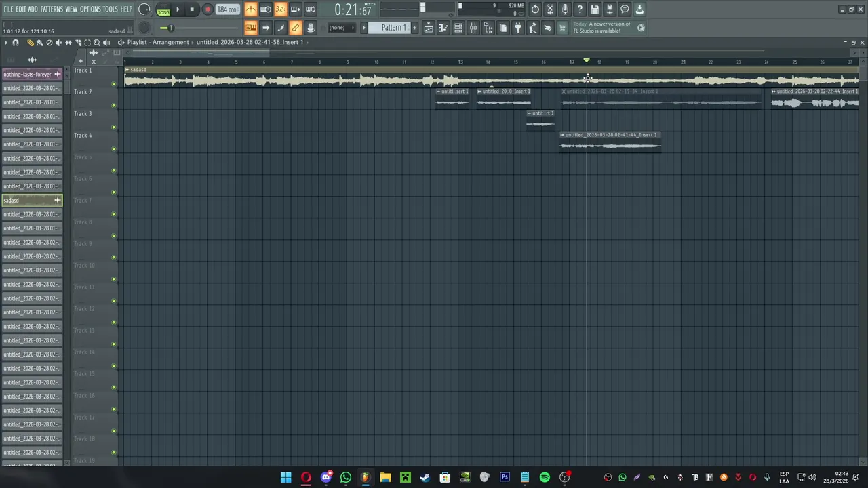This screenshot has width=868, height=488.
Task: Toggle step editing mode icon
Action: pos(280,28)
